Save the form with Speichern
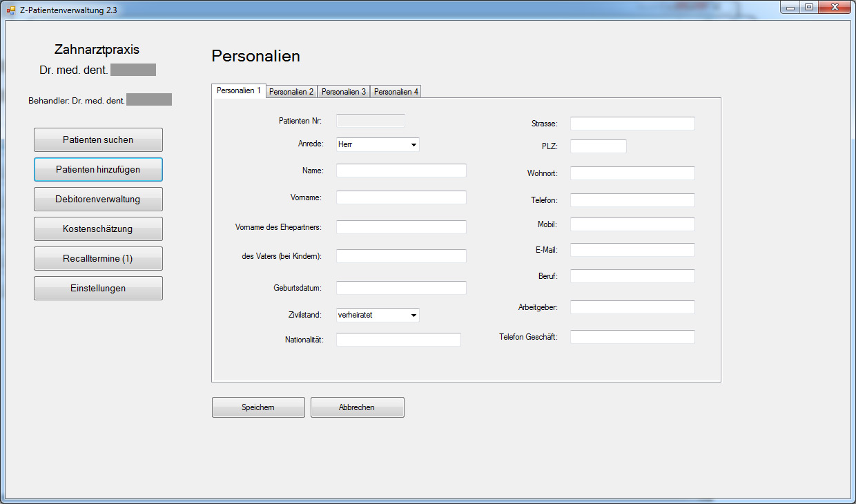The height and width of the screenshot is (504, 856). click(x=258, y=407)
